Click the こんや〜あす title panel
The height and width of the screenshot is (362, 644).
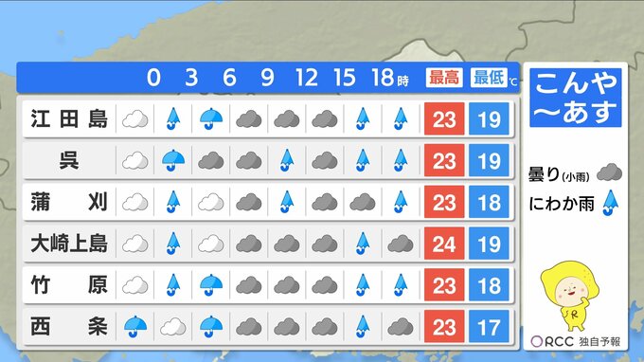coord(576,98)
